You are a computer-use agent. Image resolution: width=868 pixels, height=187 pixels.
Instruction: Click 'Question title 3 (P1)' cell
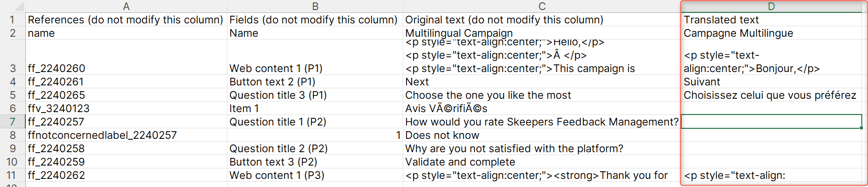pyautogui.click(x=315, y=95)
